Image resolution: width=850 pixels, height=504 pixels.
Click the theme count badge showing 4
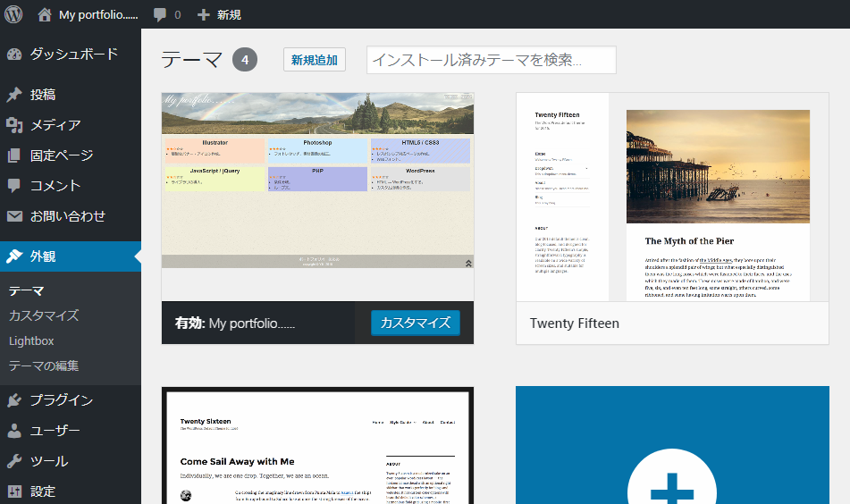click(x=245, y=60)
